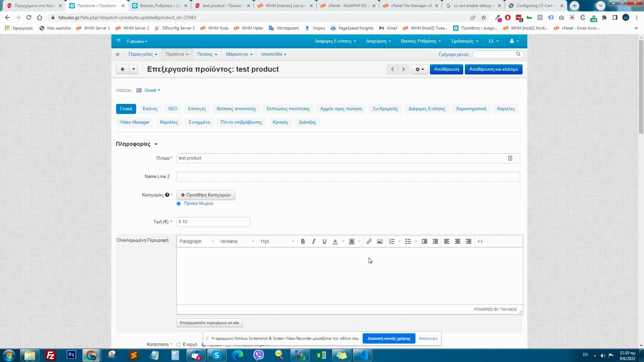Apply underline formatting in the editor
Image resolution: width=644 pixels, height=362 pixels.
coord(324,241)
